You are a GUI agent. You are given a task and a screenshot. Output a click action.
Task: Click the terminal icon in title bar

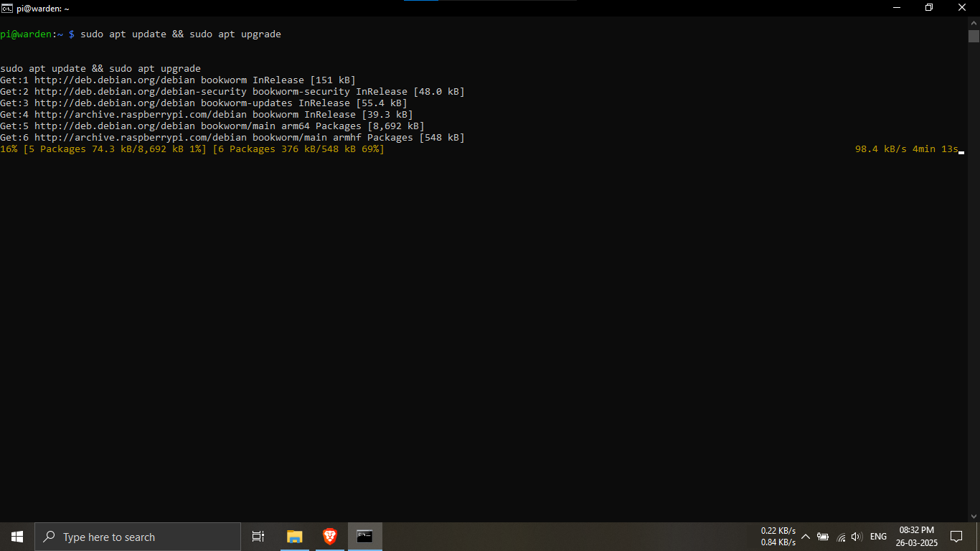(x=6, y=8)
